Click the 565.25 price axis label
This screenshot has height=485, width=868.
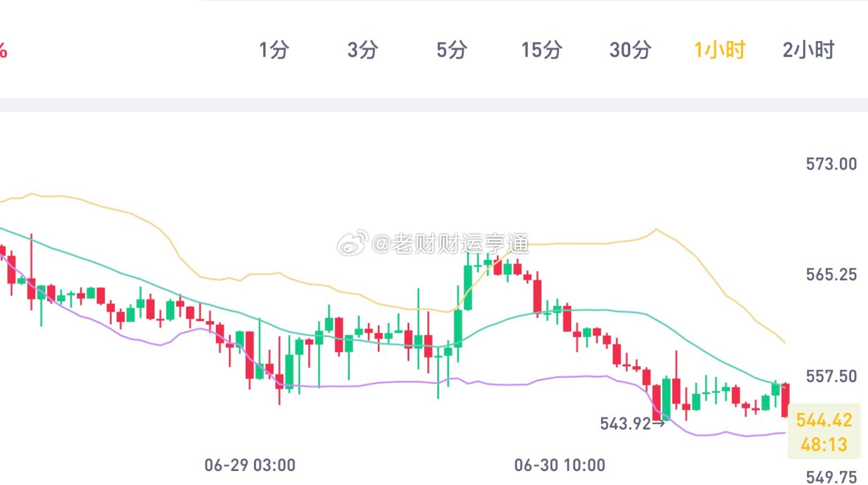tap(831, 275)
